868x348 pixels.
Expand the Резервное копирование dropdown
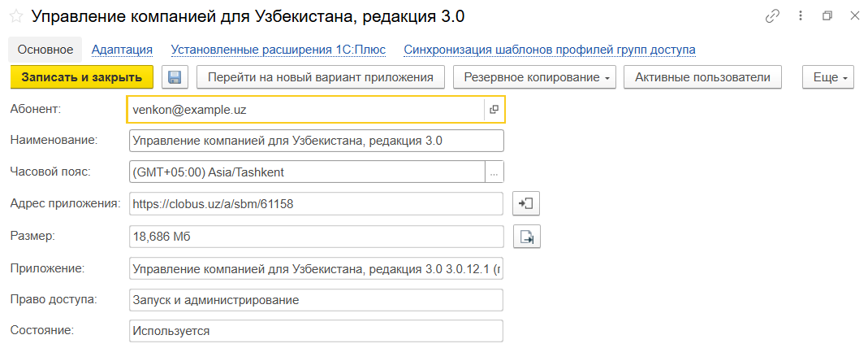pos(534,77)
